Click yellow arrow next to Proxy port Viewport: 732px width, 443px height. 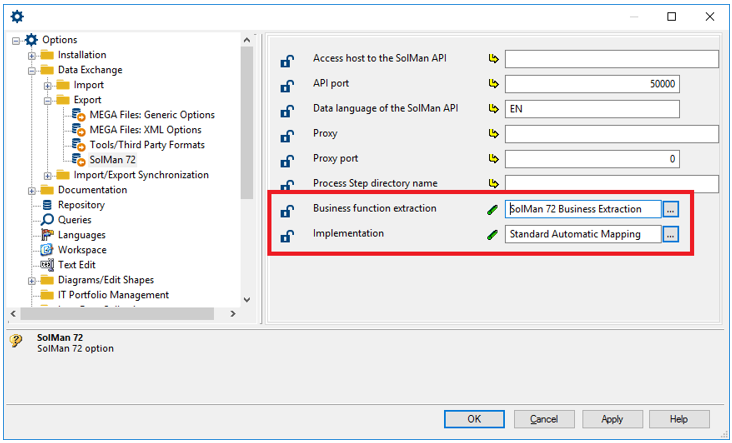(x=493, y=160)
